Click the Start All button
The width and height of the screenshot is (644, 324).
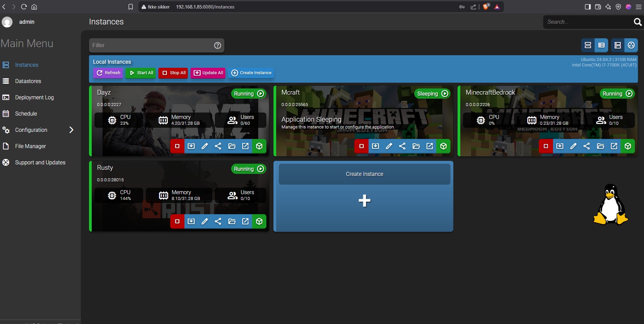[141, 73]
